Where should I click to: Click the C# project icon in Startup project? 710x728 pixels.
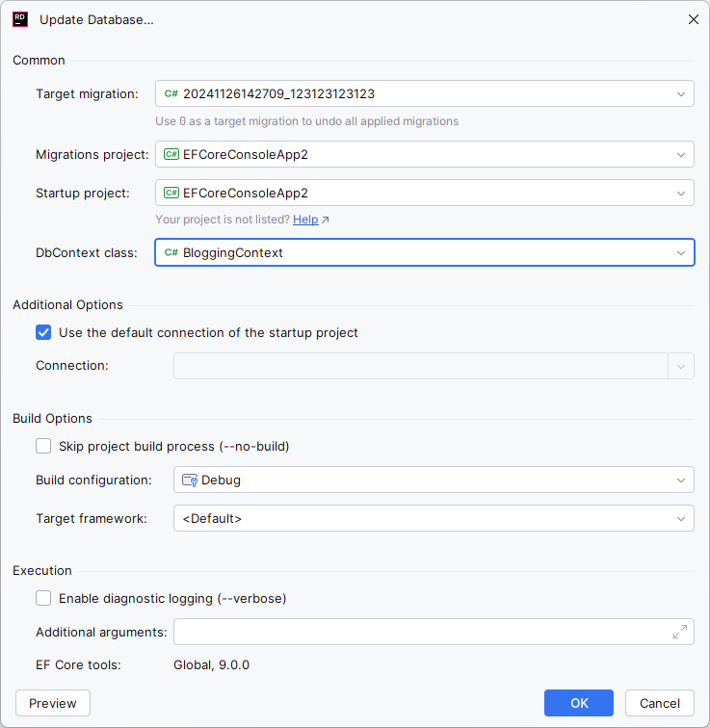coord(171,193)
